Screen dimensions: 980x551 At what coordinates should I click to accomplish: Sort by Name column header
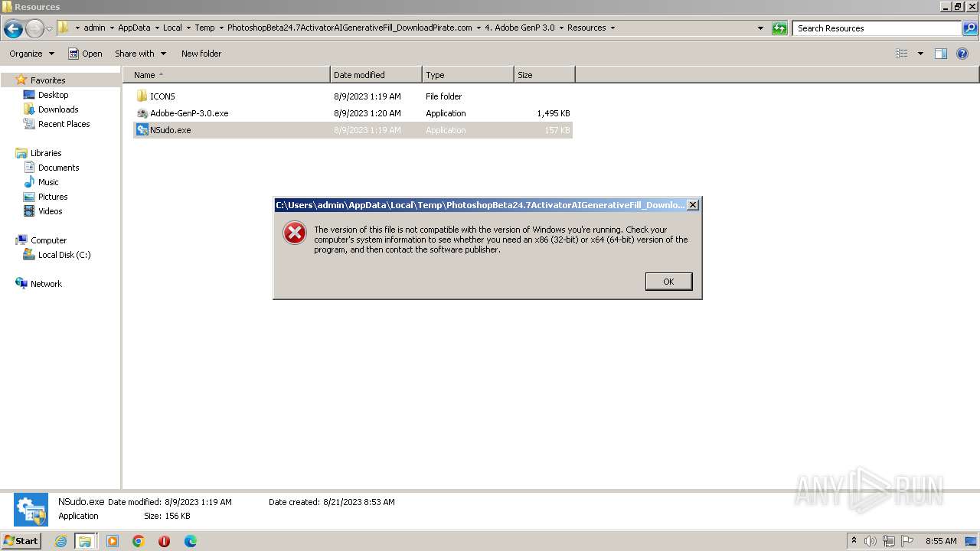[227, 75]
